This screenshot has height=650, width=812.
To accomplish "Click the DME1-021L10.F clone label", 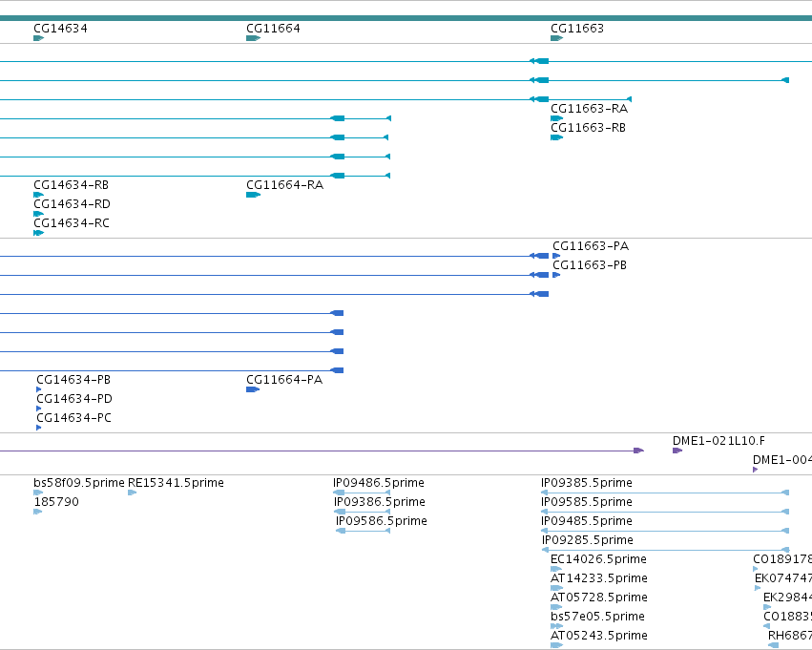I will click(718, 441).
